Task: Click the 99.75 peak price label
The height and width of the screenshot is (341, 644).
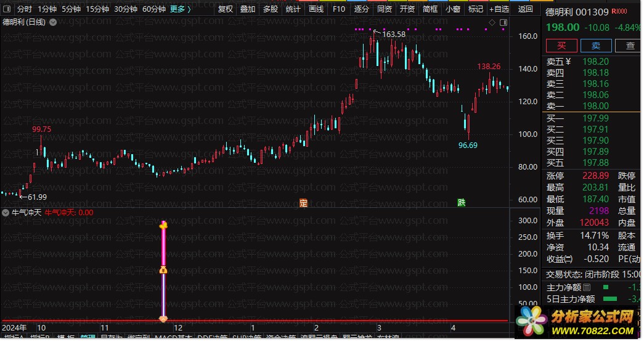Action: 41,129
